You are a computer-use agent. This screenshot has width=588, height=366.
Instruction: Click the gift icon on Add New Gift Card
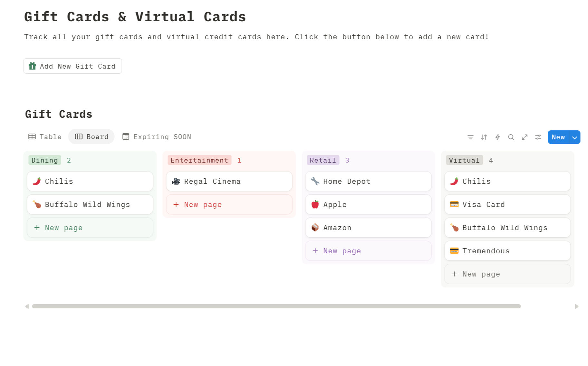32,66
